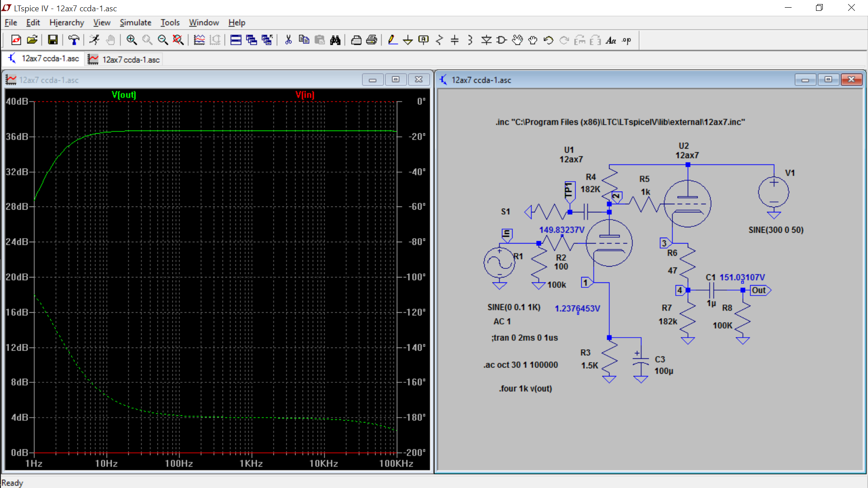868x488 pixels.
Task: Click the Undo arrow icon
Action: point(548,40)
